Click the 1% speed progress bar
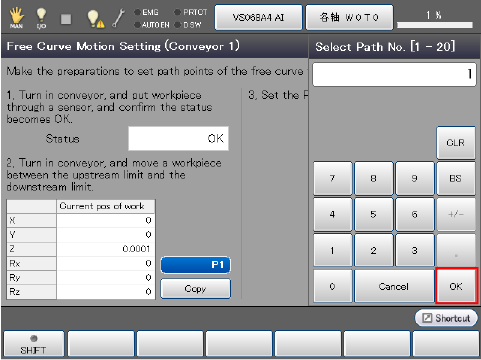 435,25
